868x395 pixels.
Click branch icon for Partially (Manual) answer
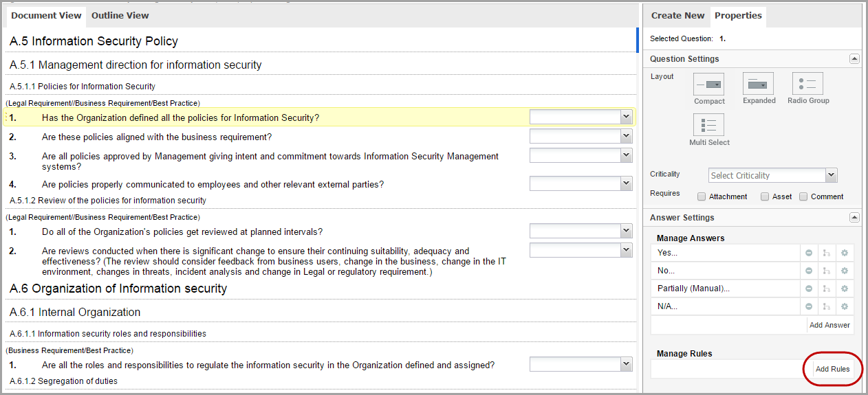[827, 289]
